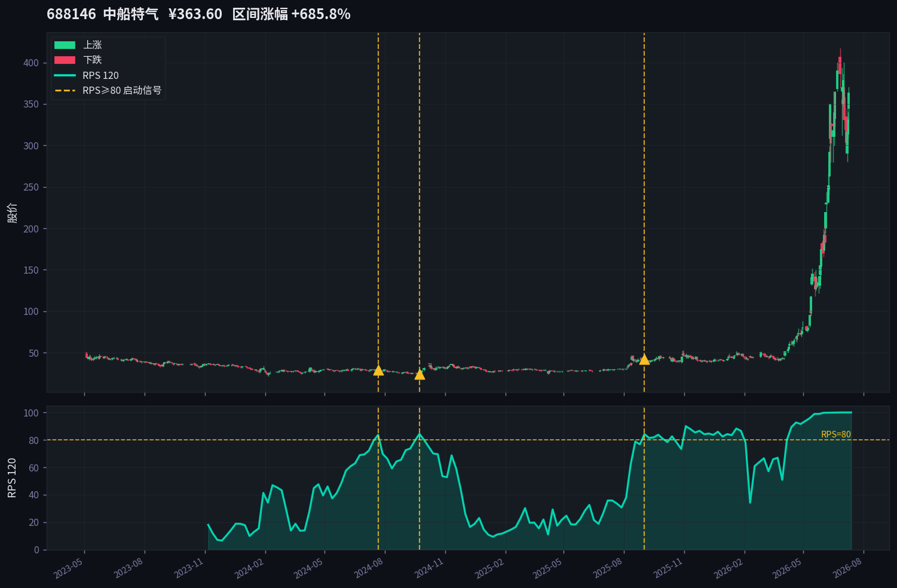Click the 250 price axis label
Screen dimensions: 897x588
pyautogui.click(x=31, y=187)
